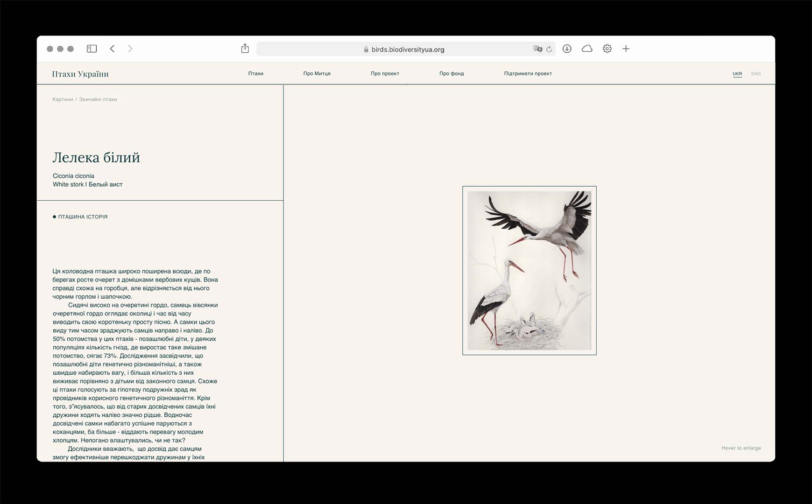Screen dimensions: 812x504
Task: Click the padlock in the address bar
Action: [x=366, y=49]
